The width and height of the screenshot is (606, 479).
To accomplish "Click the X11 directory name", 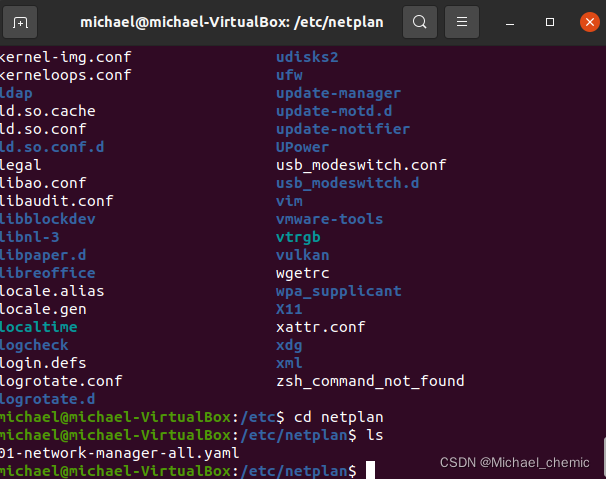I will click(289, 309).
